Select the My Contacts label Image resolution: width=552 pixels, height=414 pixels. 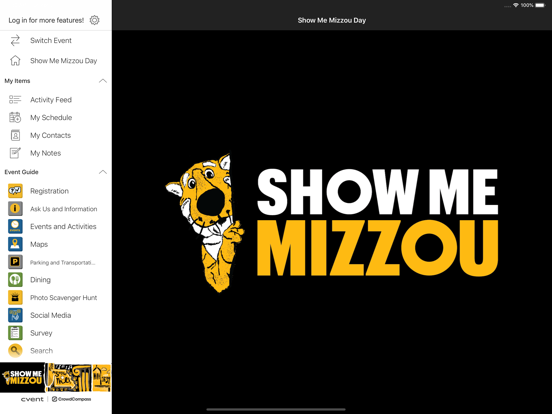click(50, 135)
